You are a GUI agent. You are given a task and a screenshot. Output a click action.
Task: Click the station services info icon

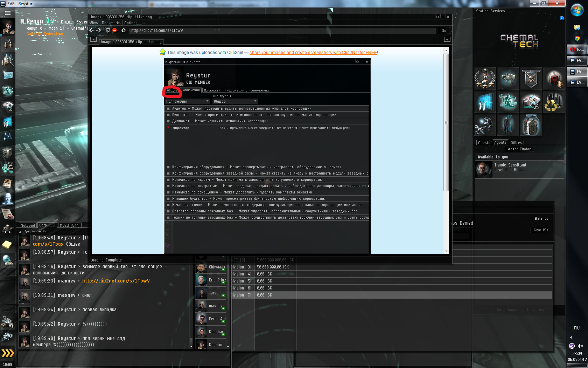(x=562, y=18)
